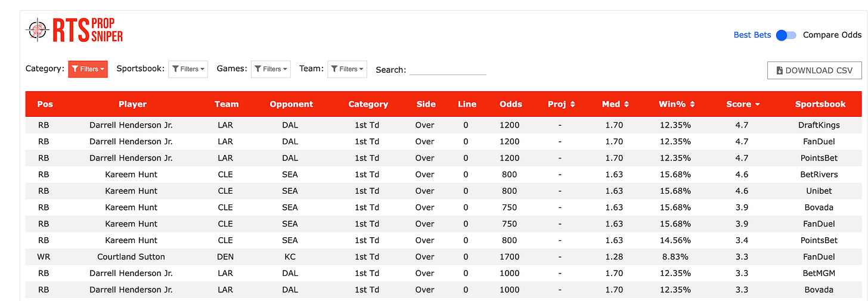Viewport: 868px width, 301px height.
Task: Click the Opponent column header
Action: [292, 104]
